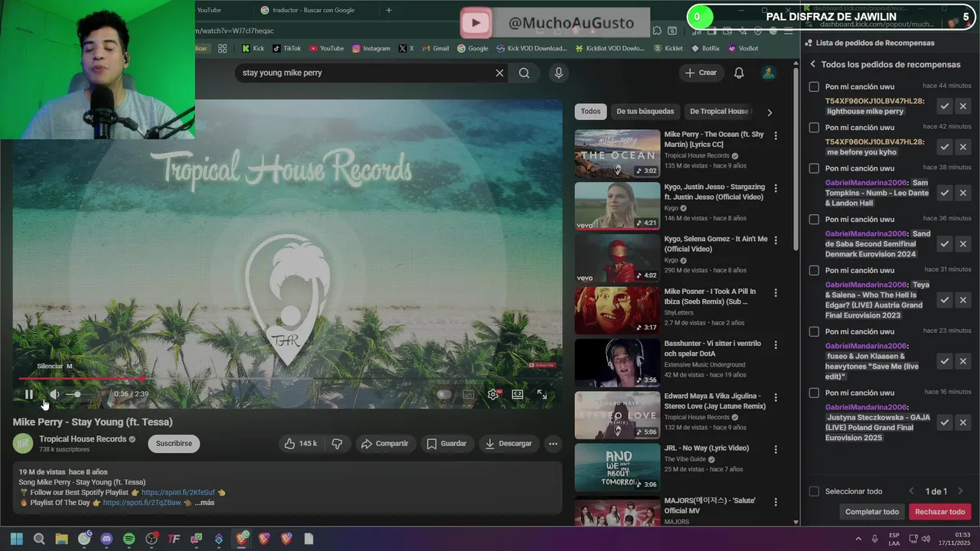980x551 pixels.
Task: Open YouTube notifications bell
Action: pyautogui.click(x=739, y=73)
